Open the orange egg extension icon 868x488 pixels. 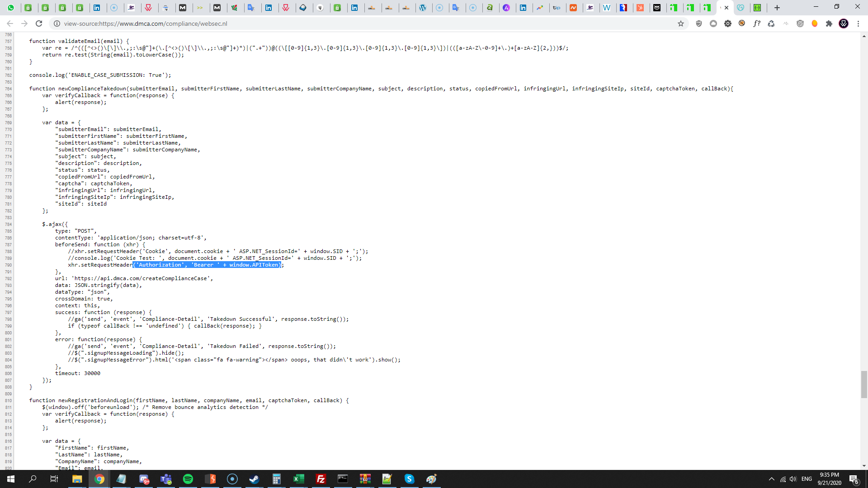coord(815,23)
